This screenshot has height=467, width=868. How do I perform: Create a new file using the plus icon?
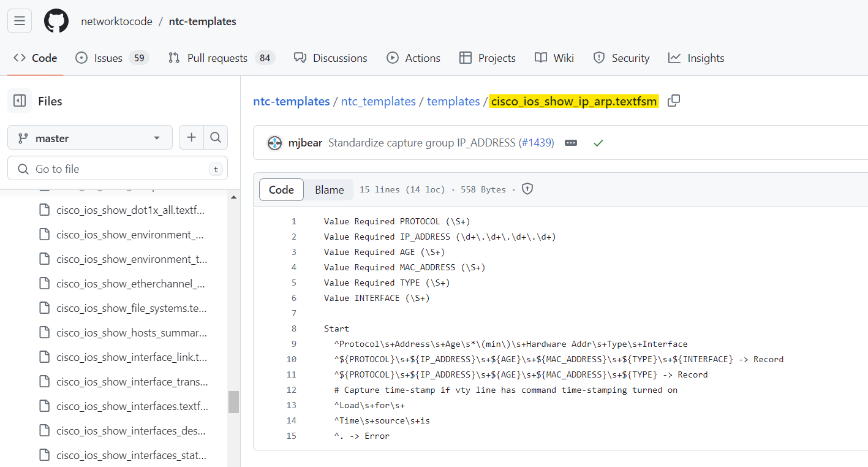[x=191, y=137]
